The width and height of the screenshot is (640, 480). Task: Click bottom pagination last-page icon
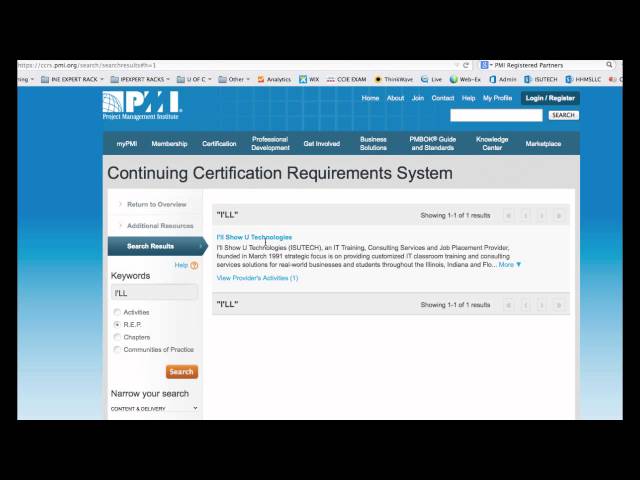[559, 305]
